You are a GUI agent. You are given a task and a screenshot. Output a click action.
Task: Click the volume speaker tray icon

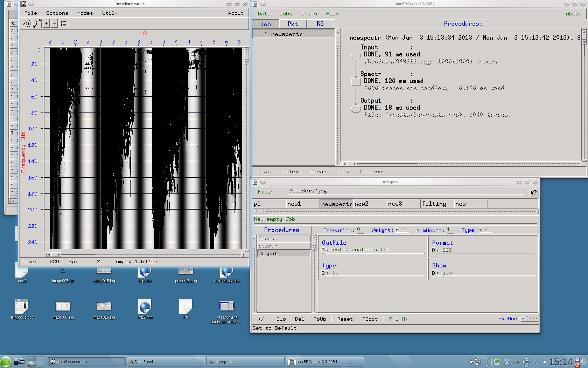[x=535, y=362]
